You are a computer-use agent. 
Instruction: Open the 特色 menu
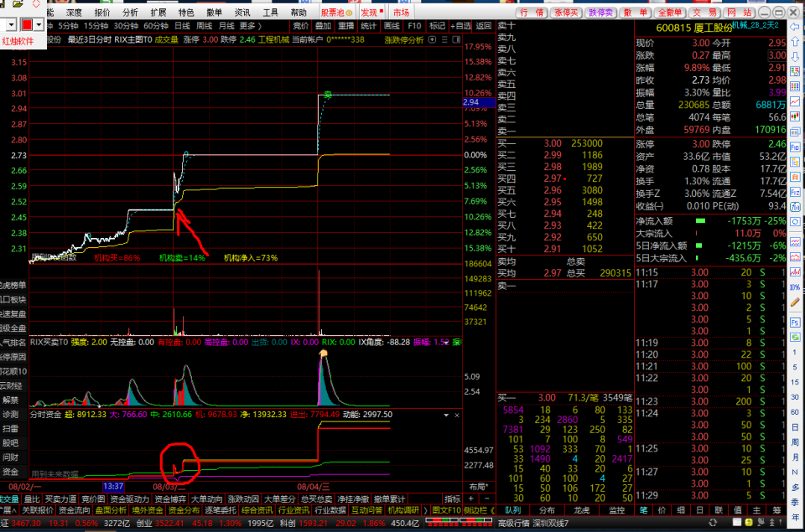click(x=186, y=13)
